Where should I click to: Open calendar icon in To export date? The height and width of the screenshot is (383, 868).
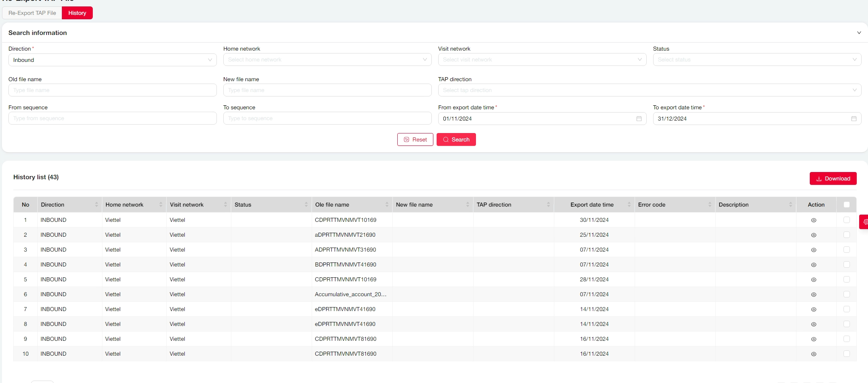coord(854,119)
